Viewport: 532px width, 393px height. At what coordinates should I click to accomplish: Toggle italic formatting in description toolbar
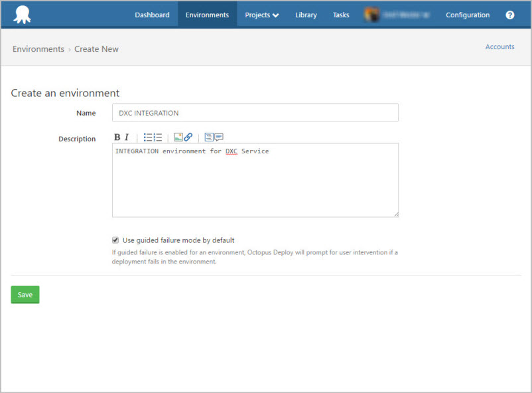(127, 137)
